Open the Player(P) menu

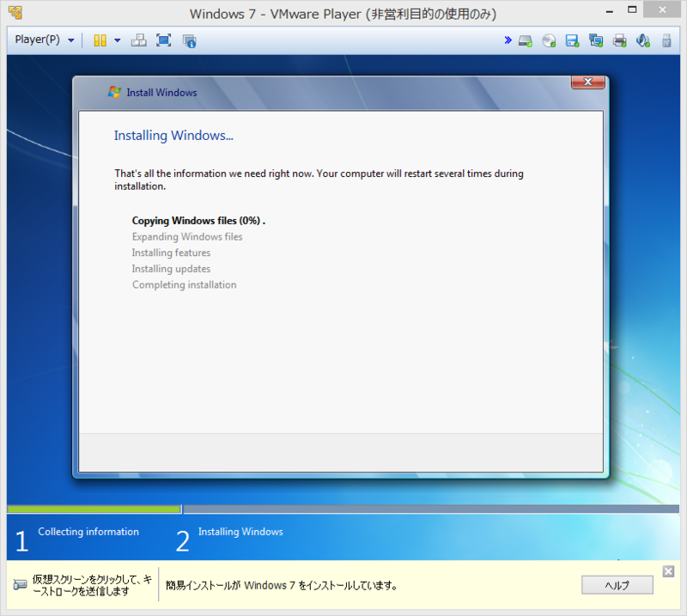tap(45, 40)
